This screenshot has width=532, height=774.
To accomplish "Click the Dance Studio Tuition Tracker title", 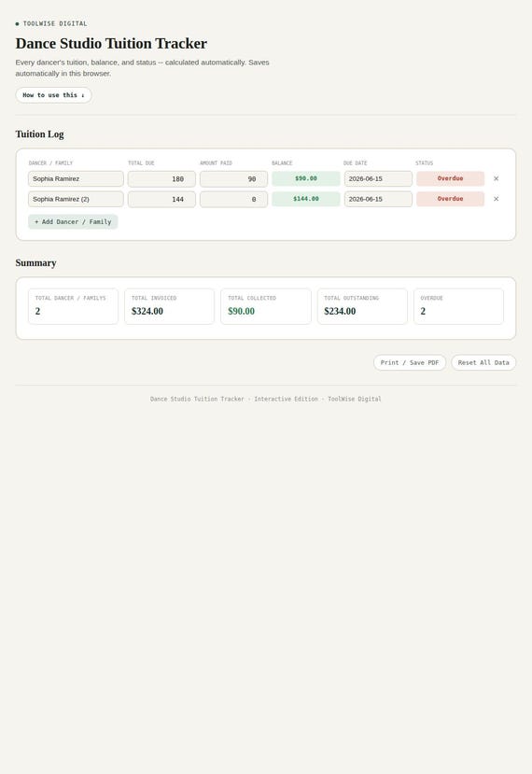I will (111, 44).
